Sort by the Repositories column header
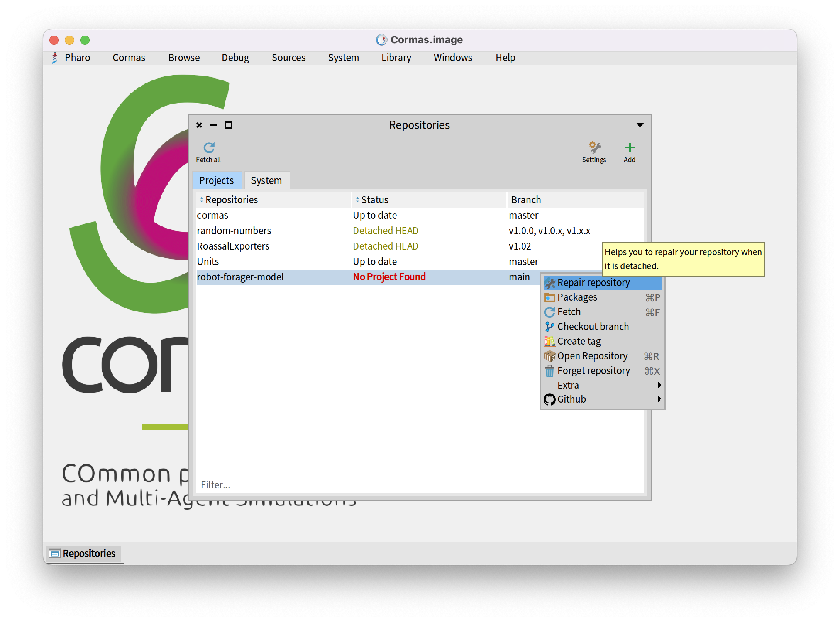Viewport: 840px width, 622px height. pyautogui.click(x=232, y=200)
